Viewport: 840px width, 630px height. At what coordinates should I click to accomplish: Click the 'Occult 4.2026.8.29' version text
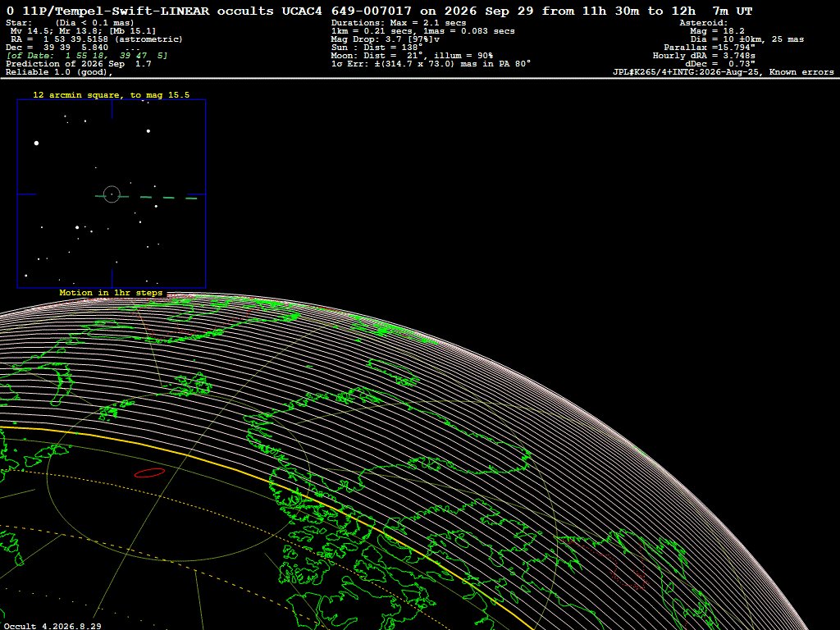[x=52, y=626]
